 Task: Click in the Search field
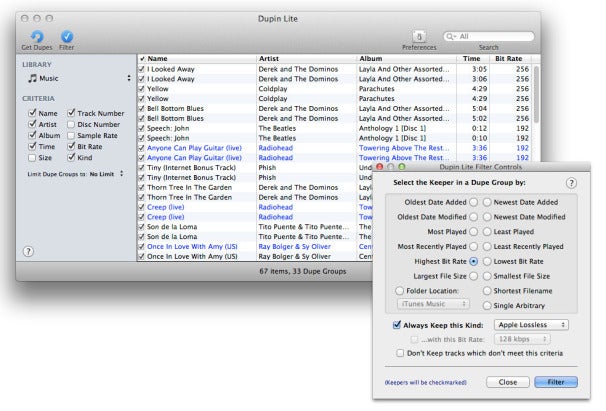tap(489, 36)
